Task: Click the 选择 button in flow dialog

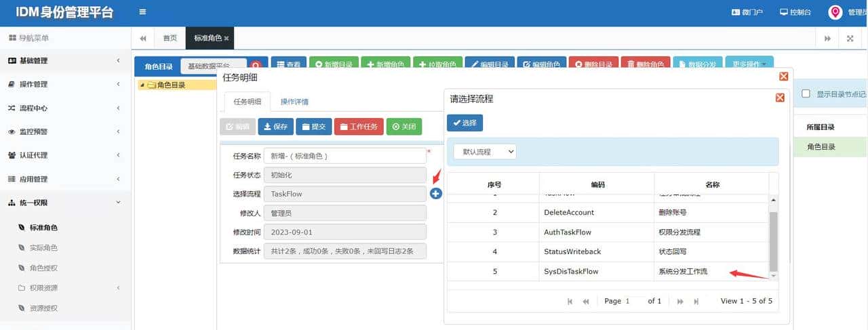Action: tap(465, 123)
